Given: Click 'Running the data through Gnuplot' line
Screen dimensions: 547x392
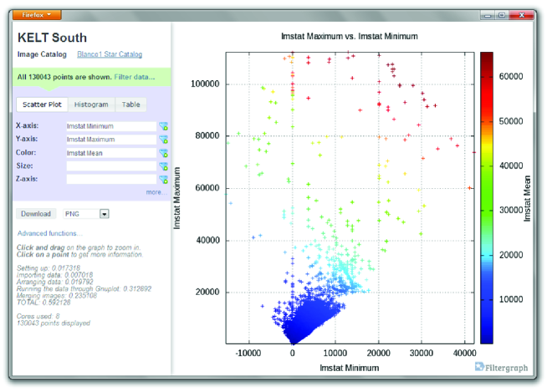Looking at the screenshot, I should tap(84, 288).
